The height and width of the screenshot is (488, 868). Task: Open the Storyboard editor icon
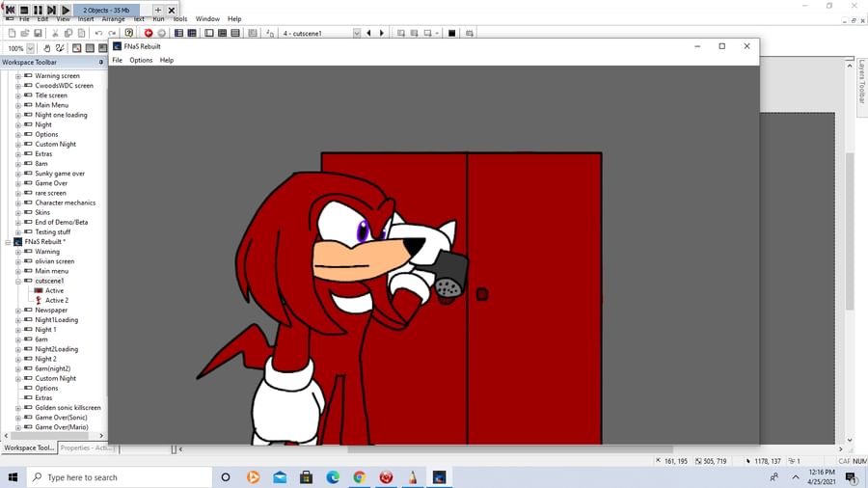[x=178, y=33]
